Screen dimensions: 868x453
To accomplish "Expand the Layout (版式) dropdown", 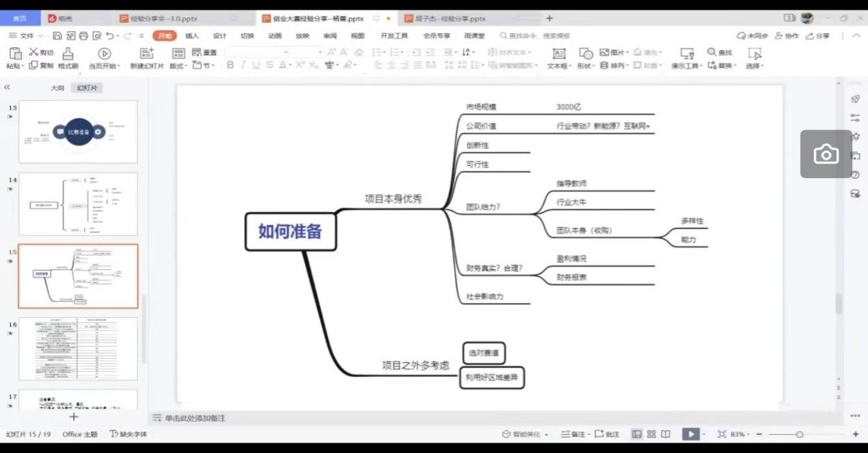I will (x=179, y=66).
